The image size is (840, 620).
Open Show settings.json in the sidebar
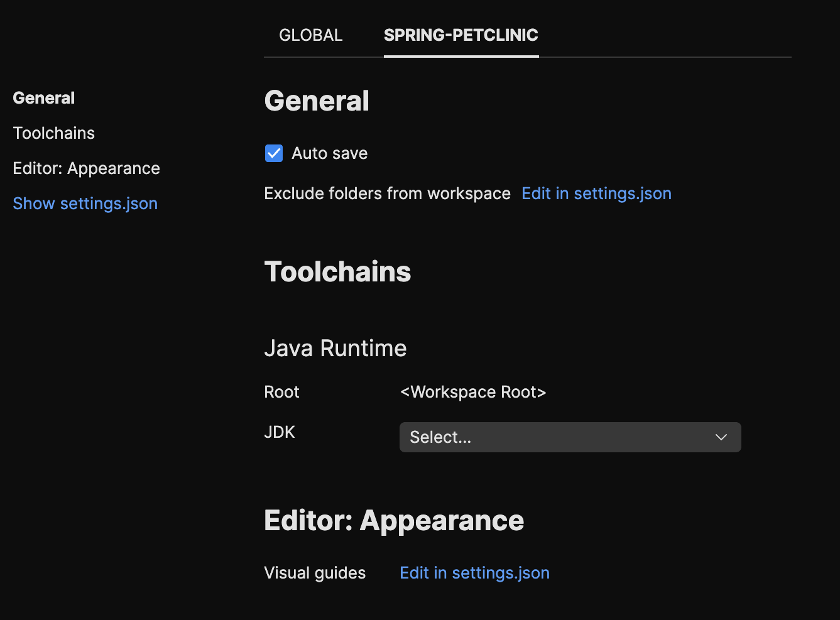(85, 203)
